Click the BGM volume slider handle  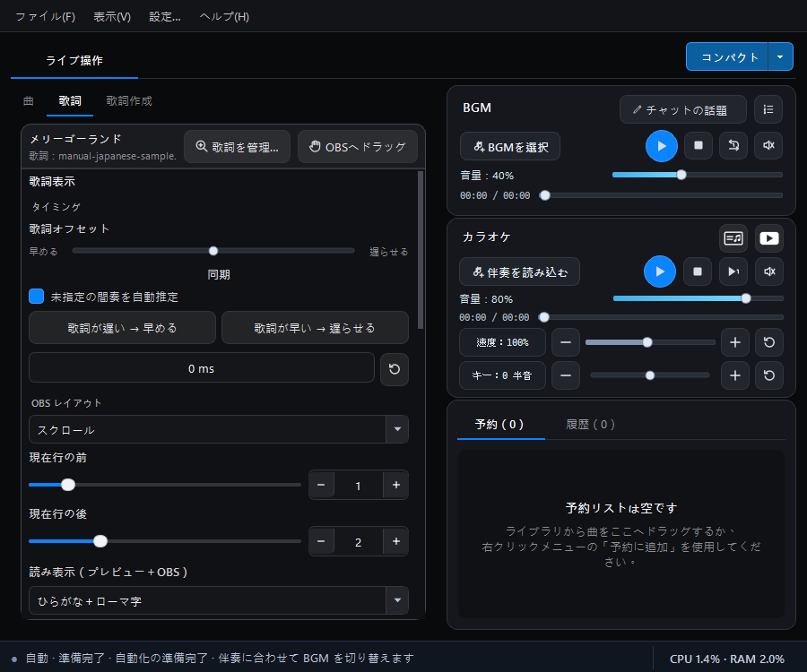coord(681,175)
